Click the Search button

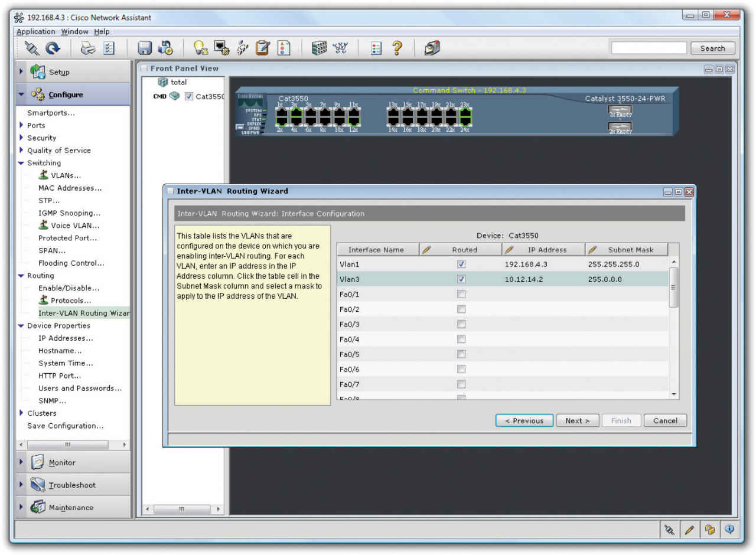click(x=713, y=48)
